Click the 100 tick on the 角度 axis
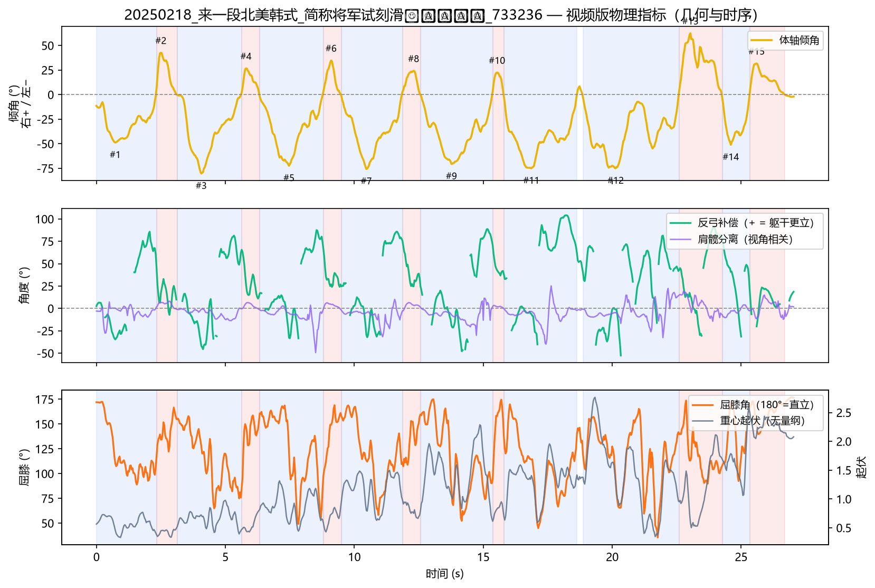This screenshot has height=588, width=875. click(x=45, y=219)
